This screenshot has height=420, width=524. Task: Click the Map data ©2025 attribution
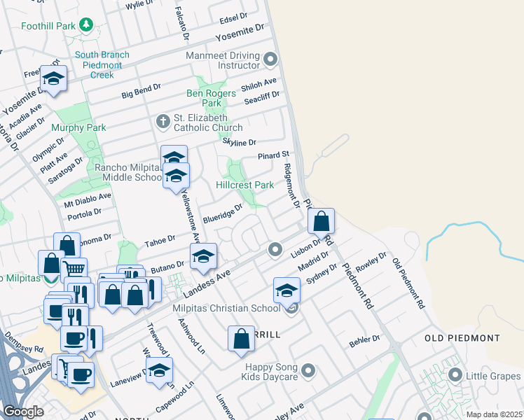click(495, 415)
